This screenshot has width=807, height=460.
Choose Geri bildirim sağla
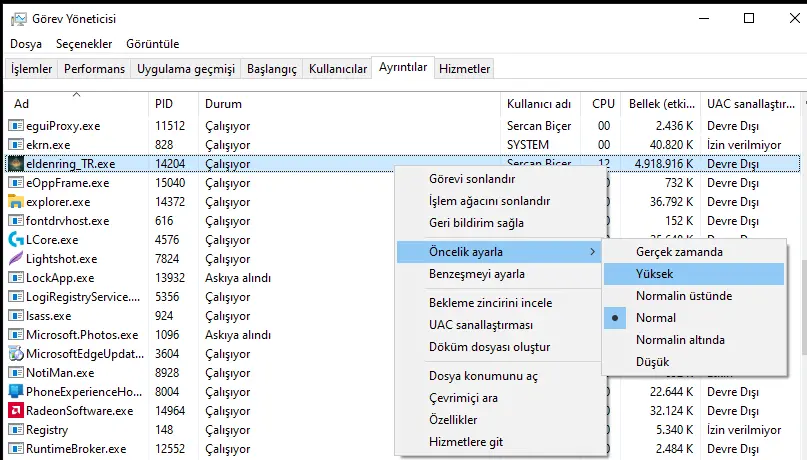pyautogui.click(x=499, y=223)
